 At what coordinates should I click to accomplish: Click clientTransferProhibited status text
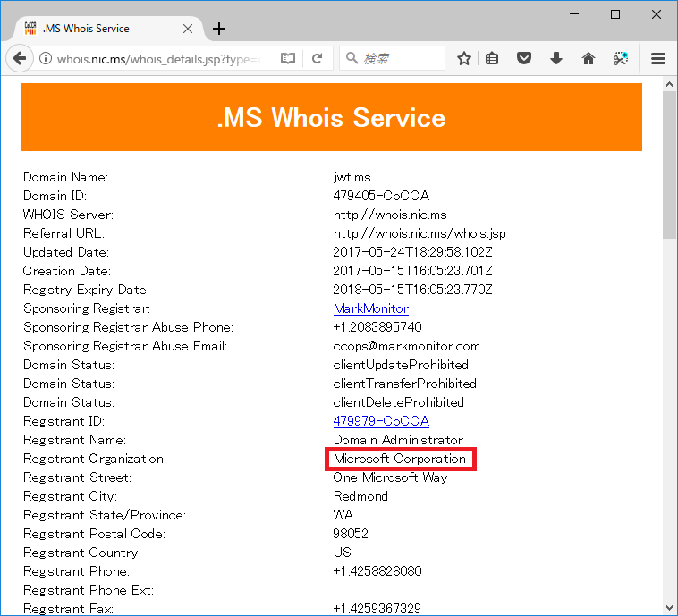[404, 384]
